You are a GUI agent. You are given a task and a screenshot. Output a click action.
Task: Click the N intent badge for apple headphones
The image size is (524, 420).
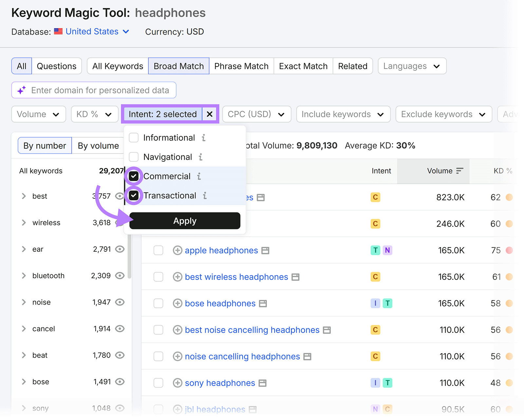(387, 250)
